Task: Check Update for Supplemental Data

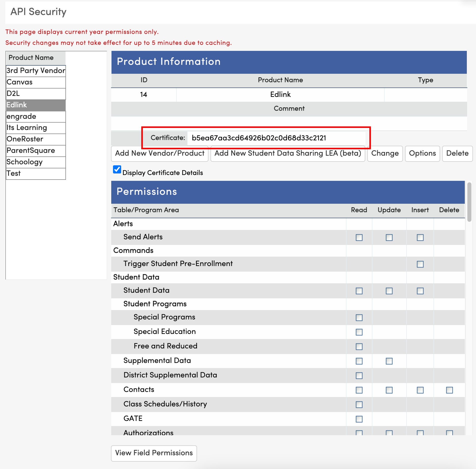Action: coord(389,361)
